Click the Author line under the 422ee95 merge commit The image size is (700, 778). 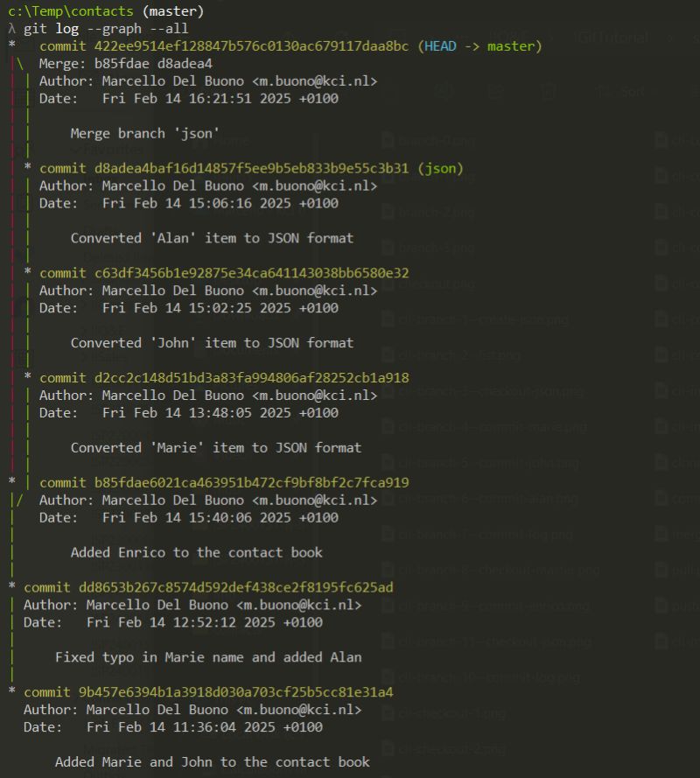click(208, 81)
